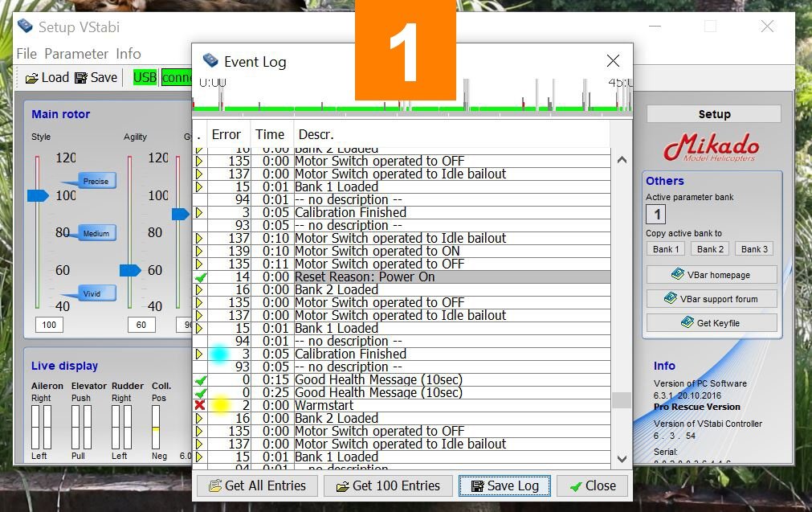This screenshot has width=812, height=512.
Task: Click the Style value input field
Action: pyautogui.click(x=49, y=325)
